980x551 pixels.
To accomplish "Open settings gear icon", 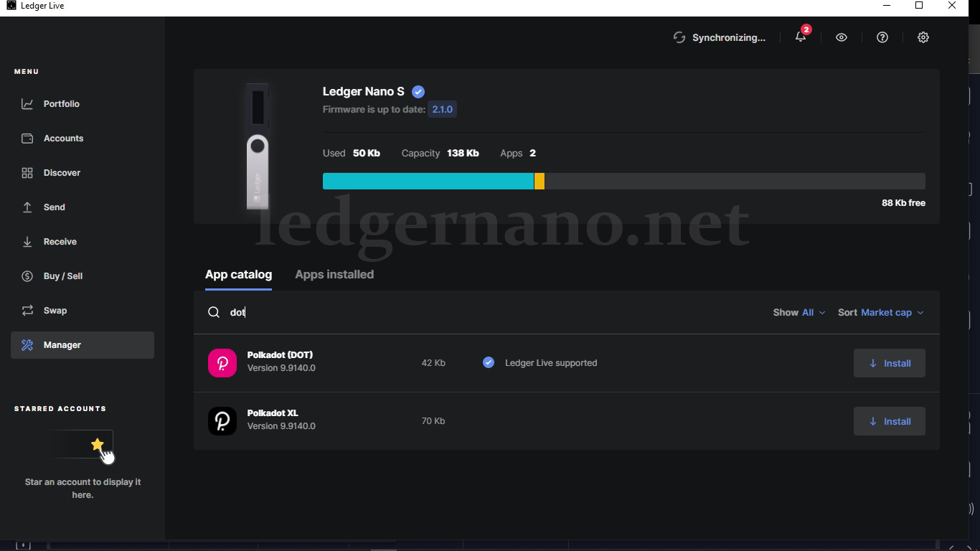I will tap(923, 37).
